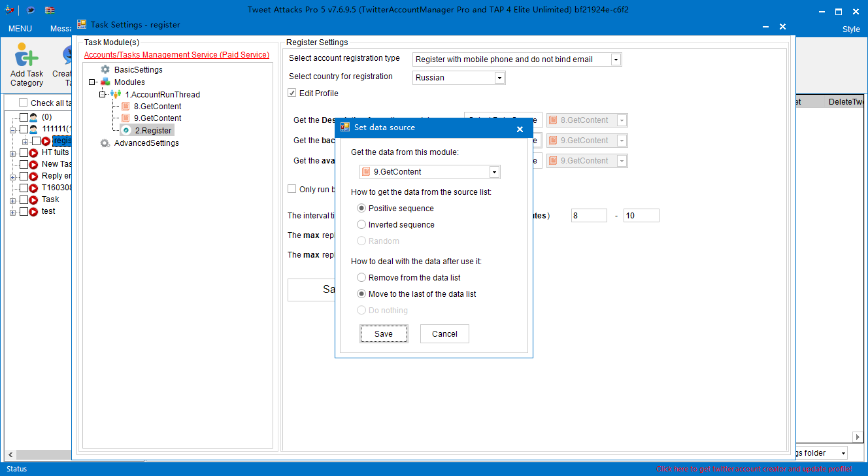
Task: Close the Task Settings window
Action: tap(782, 26)
